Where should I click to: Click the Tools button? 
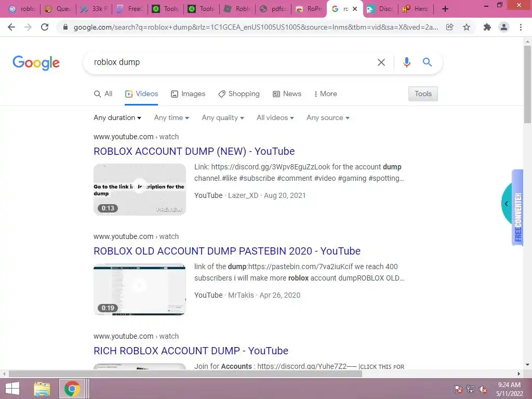(423, 94)
